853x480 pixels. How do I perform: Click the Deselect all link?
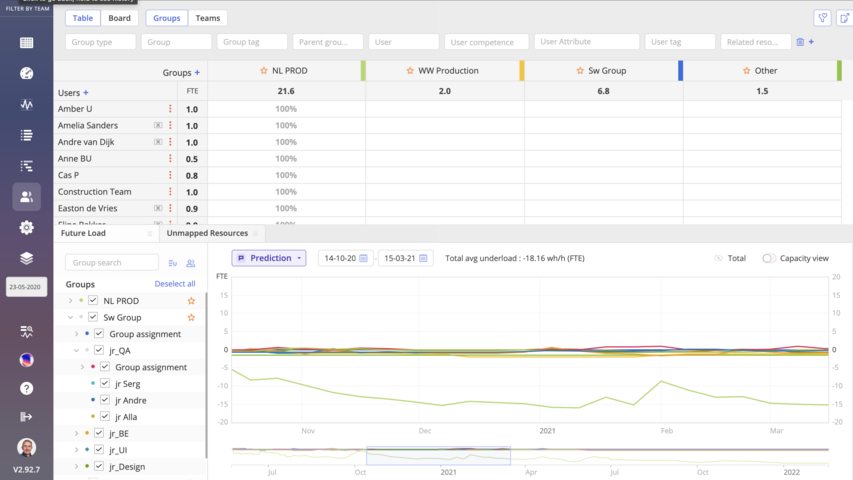coord(175,284)
